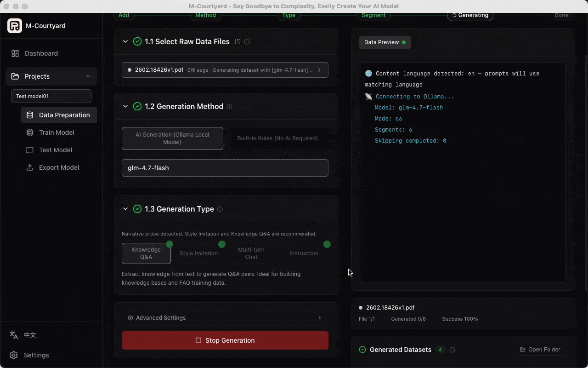Click the language translate icon

14,335
